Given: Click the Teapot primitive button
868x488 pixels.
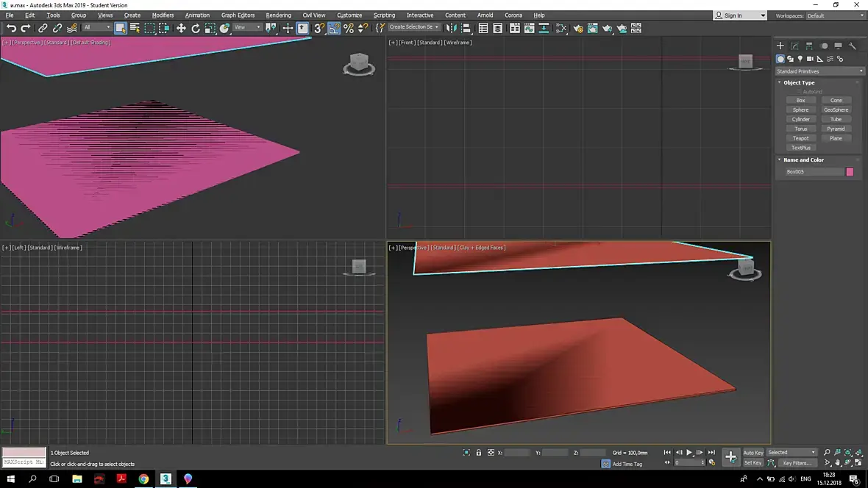Looking at the screenshot, I should tap(800, 138).
